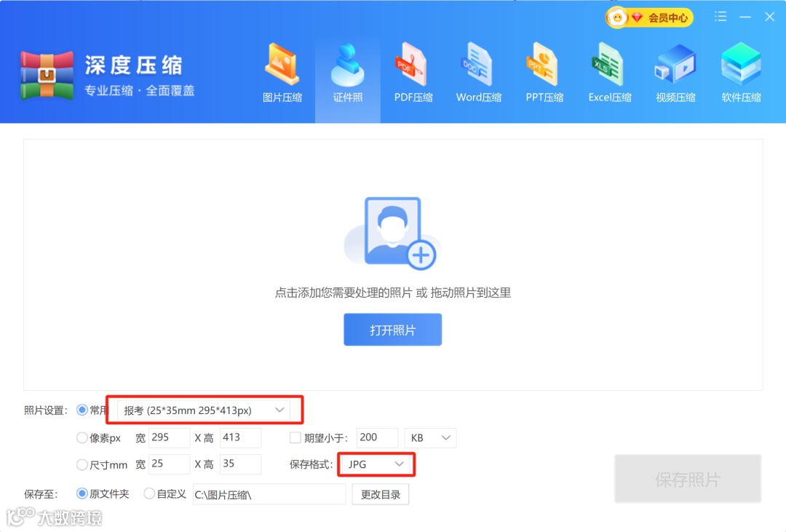
Task: Click the add-photo portrait icon
Action: tap(392, 233)
